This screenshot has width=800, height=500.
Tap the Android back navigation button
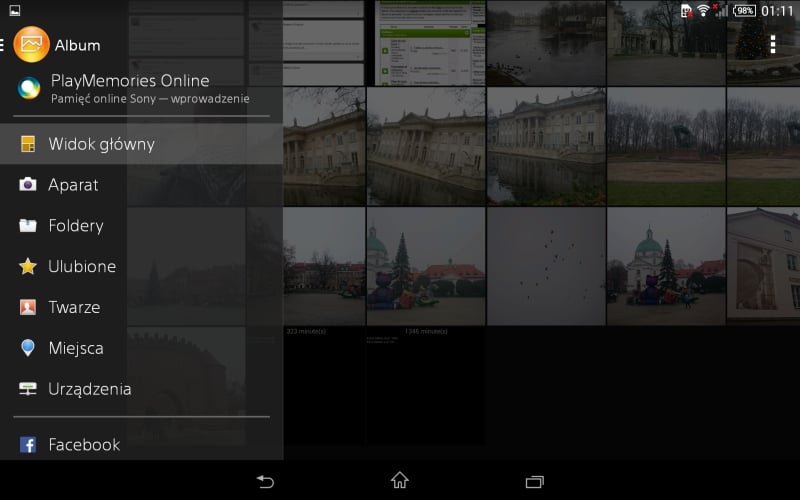click(265, 481)
